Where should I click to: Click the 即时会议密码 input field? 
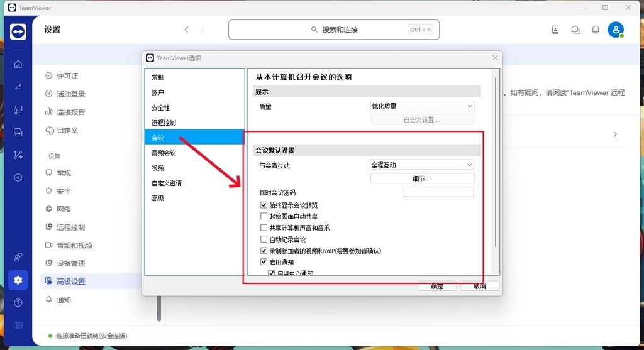438,192
